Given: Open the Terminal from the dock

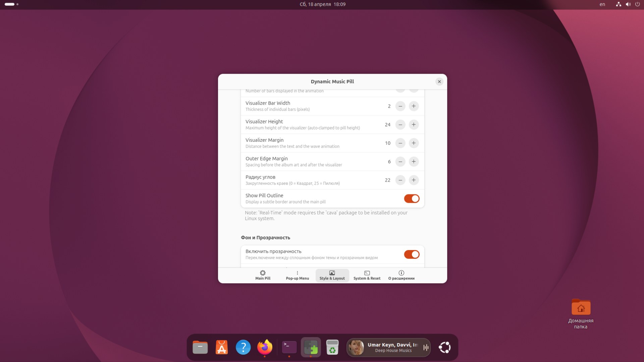Looking at the screenshot, I should click(289, 347).
